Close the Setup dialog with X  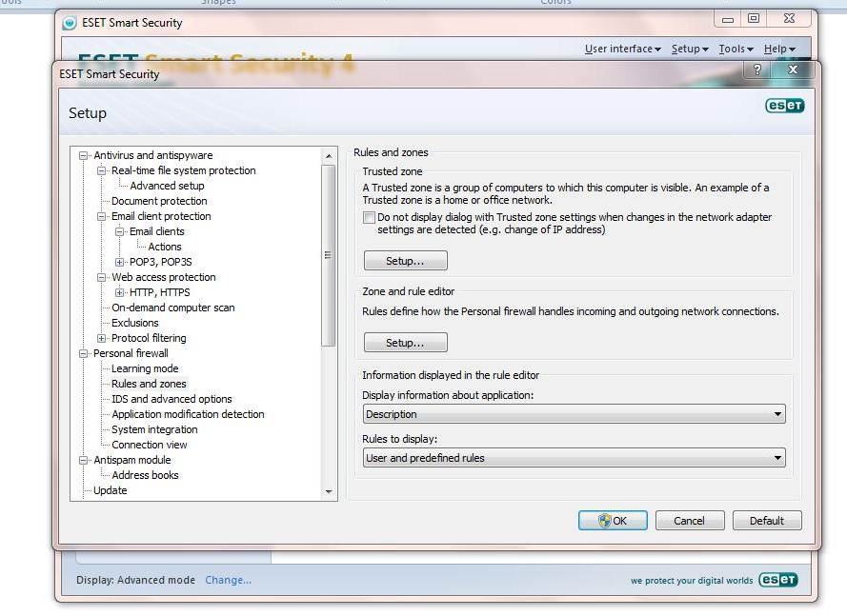pyautogui.click(x=793, y=70)
